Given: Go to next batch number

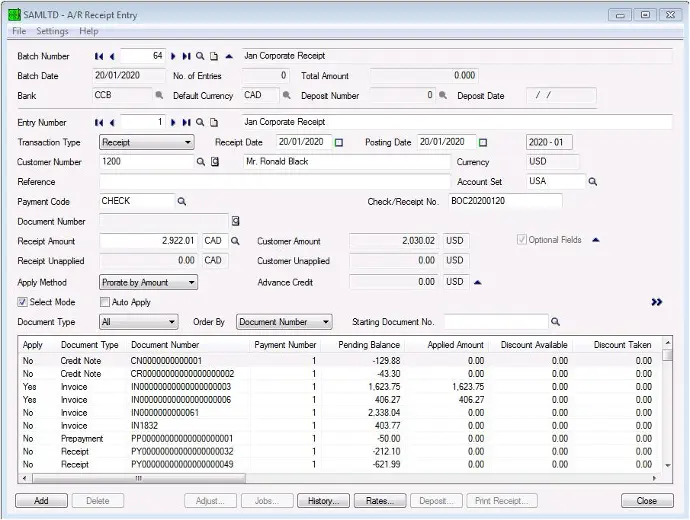Looking at the screenshot, I should 173,56.
